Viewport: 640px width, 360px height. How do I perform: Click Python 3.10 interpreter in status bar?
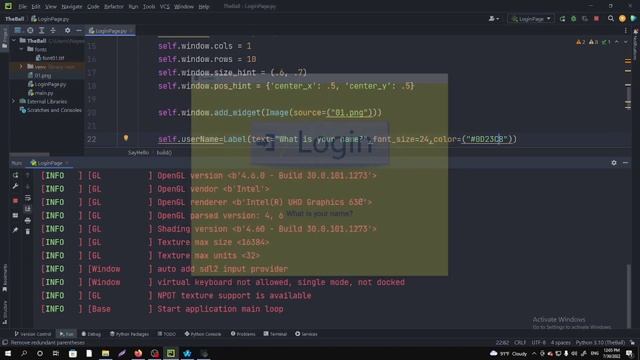[600, 342]
